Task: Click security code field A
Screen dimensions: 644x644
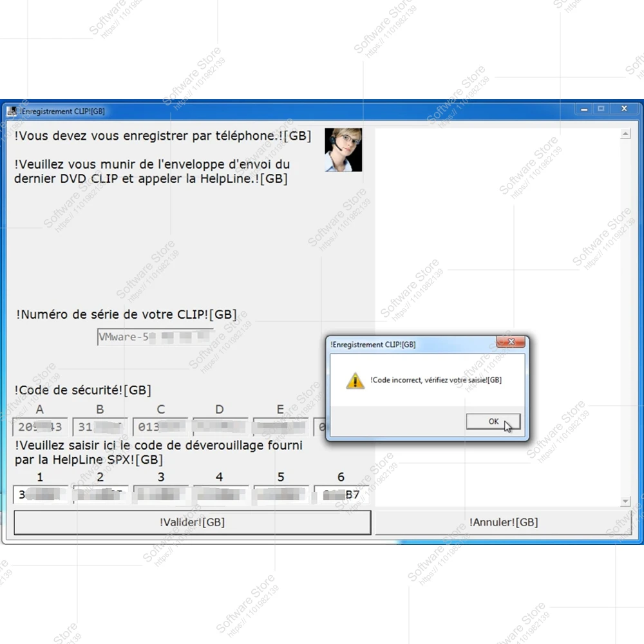Action: 40,427
